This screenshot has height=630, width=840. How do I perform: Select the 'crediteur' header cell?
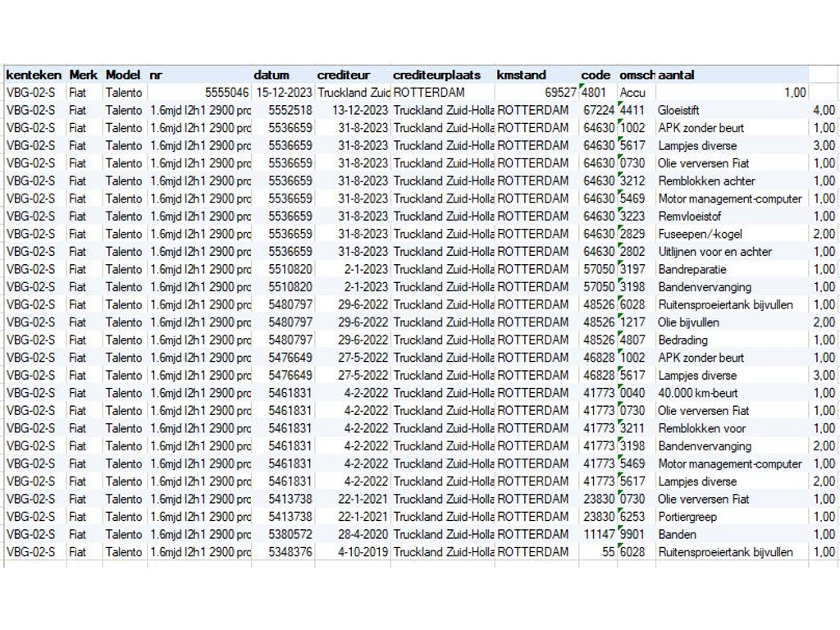[x=353, y=75]
